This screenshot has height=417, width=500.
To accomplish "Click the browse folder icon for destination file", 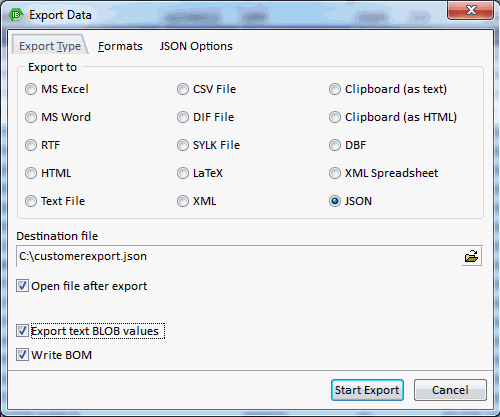I will click(x=471, y=257).
